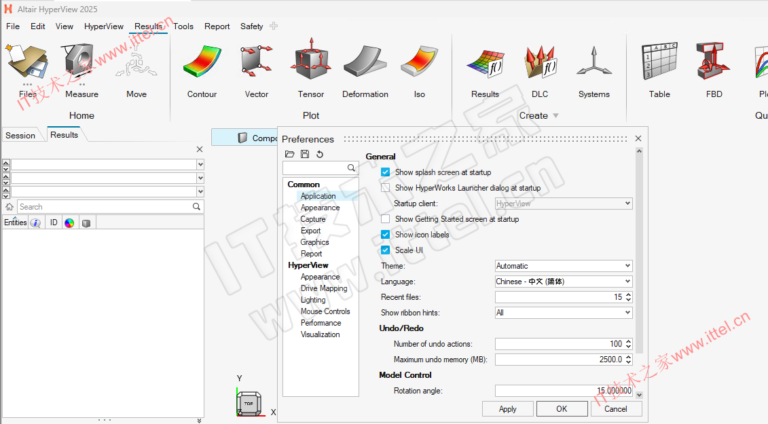
Task: Select Graphics in the preferences tree
Action: tap(314, 242)
